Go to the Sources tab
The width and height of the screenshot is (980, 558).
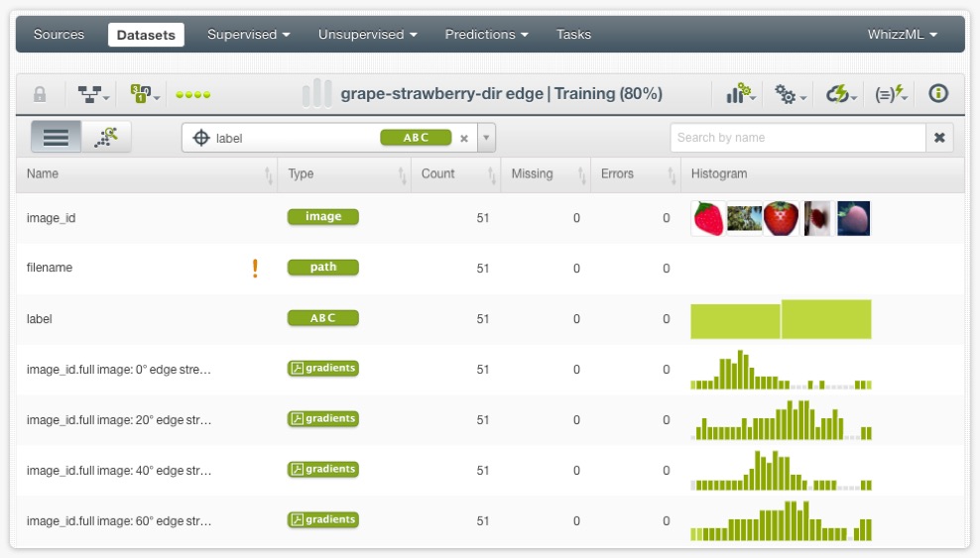pyautogui.click(x=59, y=35)
